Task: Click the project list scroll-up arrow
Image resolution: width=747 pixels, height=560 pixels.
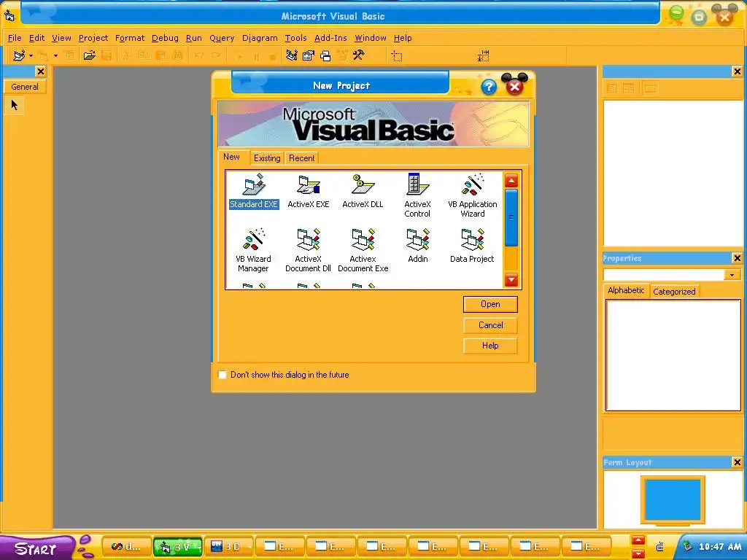Action: point(511,181)
